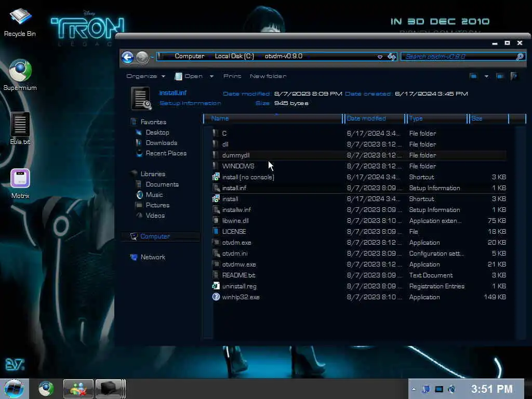Click the 3:51 PM taskbar clock

491,389
